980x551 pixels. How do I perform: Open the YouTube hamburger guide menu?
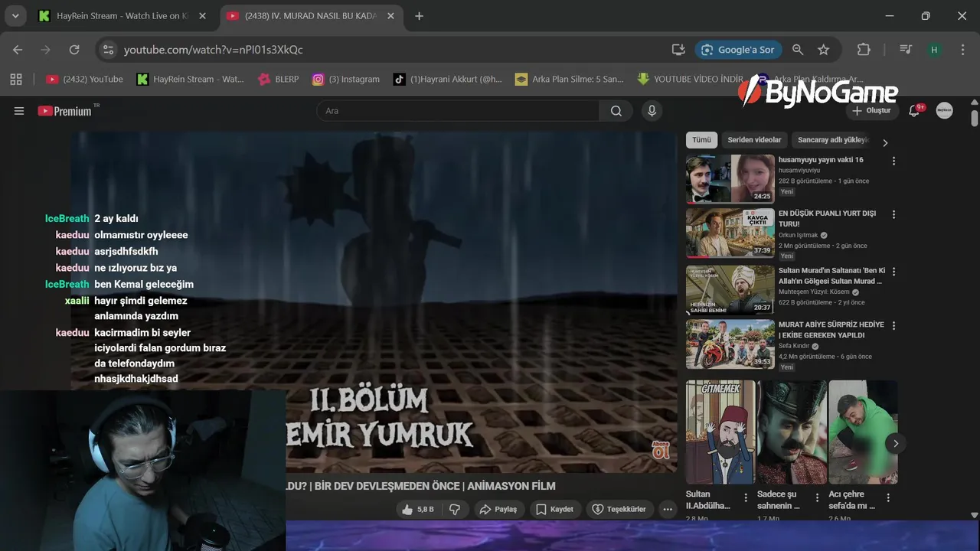[x=19, y=111]
